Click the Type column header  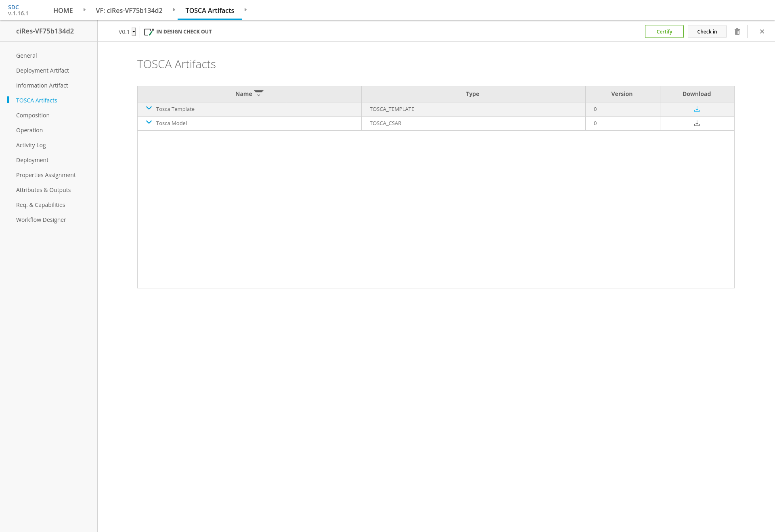[472, 94]
